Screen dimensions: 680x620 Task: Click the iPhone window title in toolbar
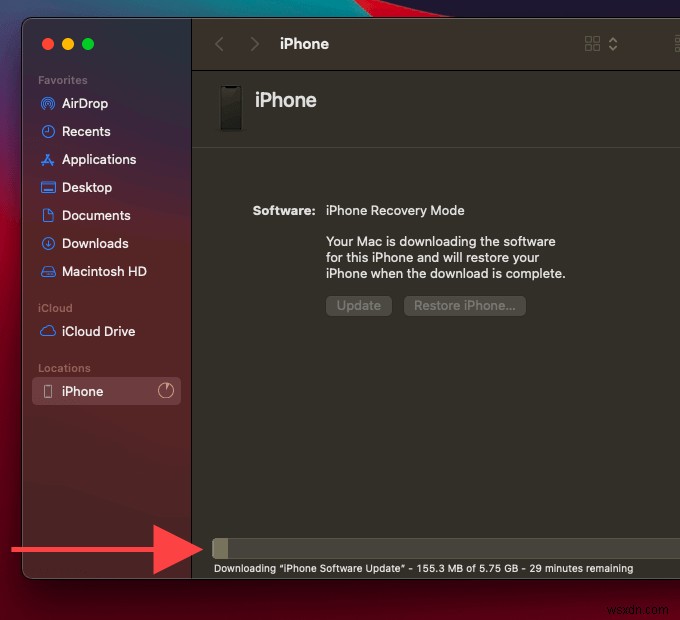304,44
